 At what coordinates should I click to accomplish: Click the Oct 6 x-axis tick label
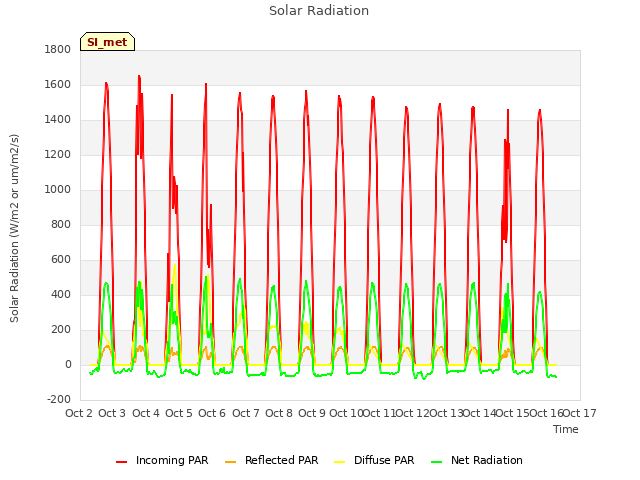point(212,413)
